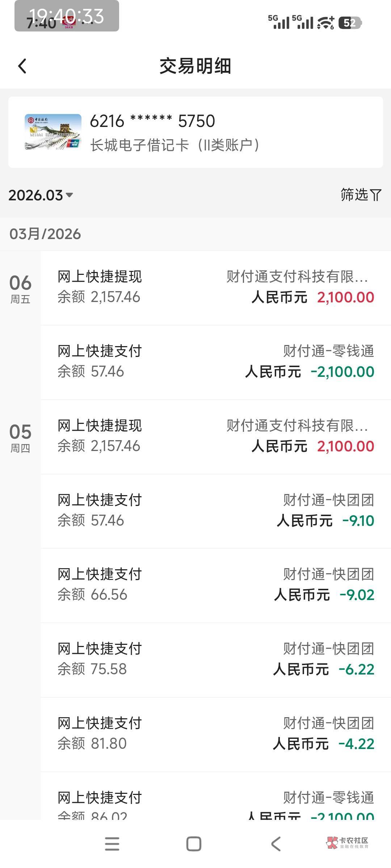Tap the masked card number 6216 ****** 5750
The height and width of the screenshot is (868, 391).
tap(152, 121)
